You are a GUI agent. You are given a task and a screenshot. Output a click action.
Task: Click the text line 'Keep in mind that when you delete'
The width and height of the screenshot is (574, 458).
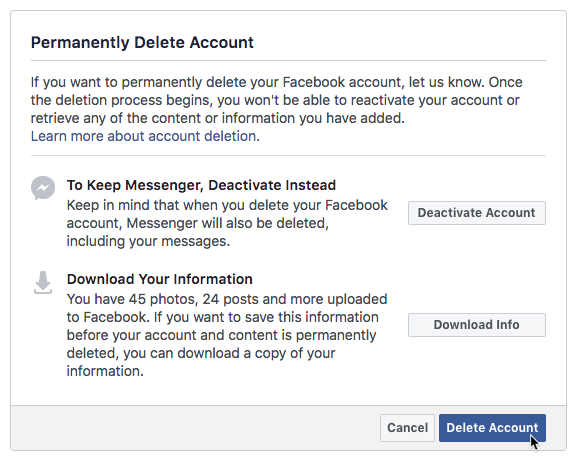pyautogui.click(x=227, y=205)
